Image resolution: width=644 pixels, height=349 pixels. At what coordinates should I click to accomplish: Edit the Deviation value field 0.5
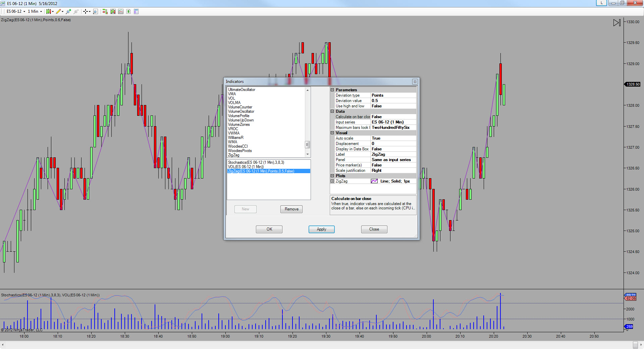click(x=393, y=101)
